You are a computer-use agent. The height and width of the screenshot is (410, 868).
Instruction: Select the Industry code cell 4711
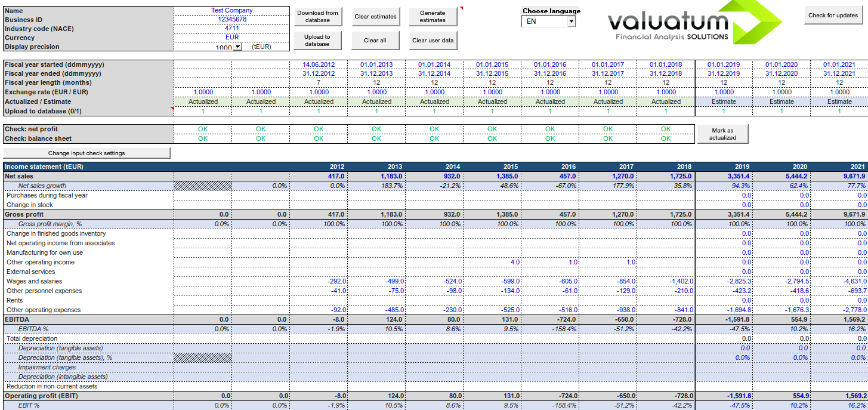pyautogui.click(x=231, y=29)
